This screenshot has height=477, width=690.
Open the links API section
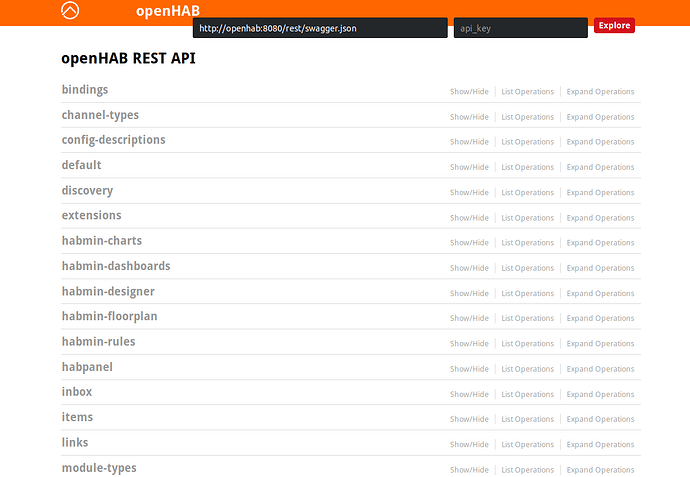coord(75,442)
